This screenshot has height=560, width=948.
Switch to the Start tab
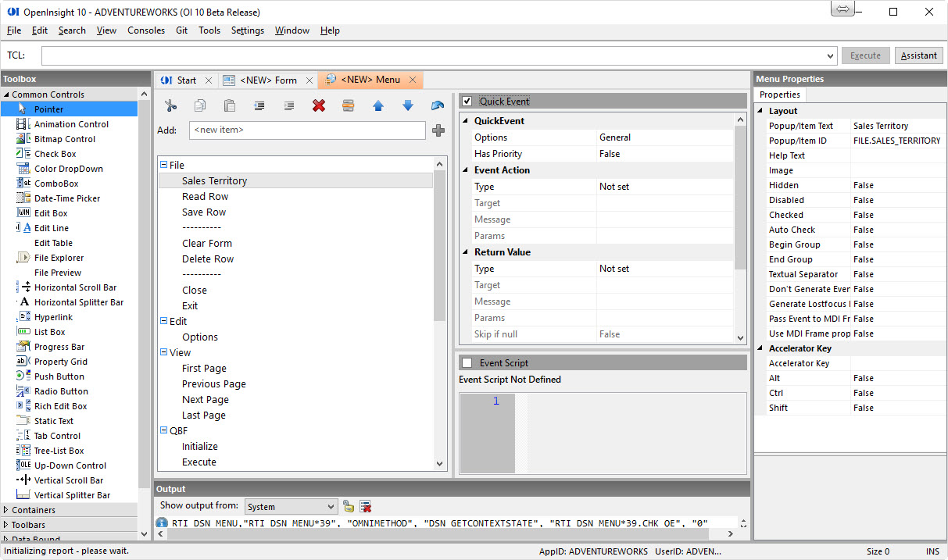click(186, 80)
